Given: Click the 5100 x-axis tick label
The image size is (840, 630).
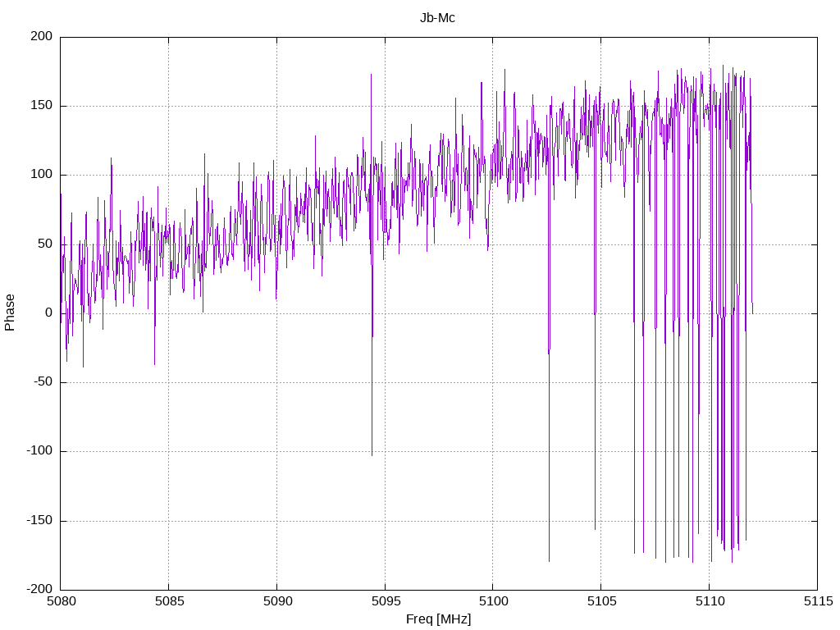Looking at the screenshot, I should click(493, 601).
